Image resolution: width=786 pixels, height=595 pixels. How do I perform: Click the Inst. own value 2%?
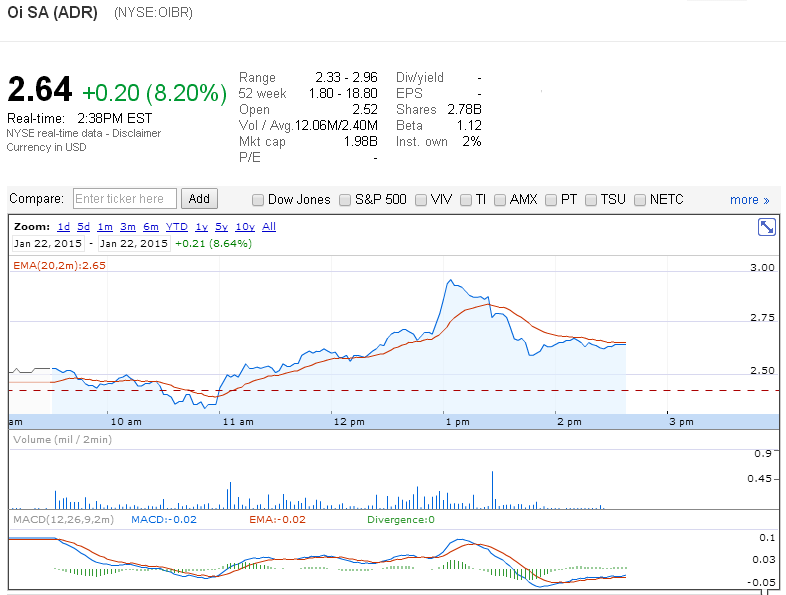coord(472,141)
